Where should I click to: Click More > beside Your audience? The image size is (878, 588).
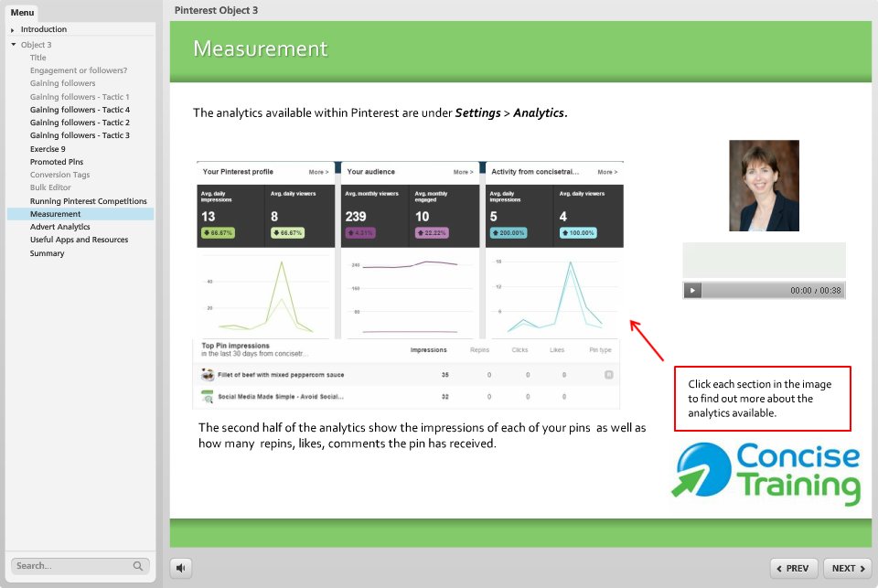coord(463,172)
